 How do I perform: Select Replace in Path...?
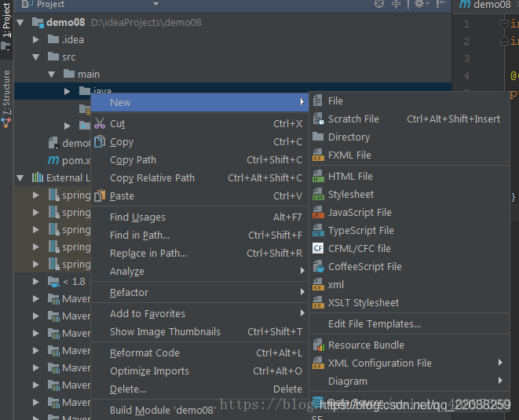199,254
